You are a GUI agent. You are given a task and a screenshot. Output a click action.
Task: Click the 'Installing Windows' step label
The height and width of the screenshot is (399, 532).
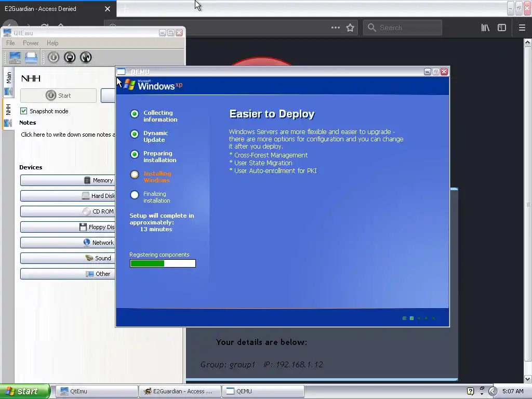coord(157,177)
